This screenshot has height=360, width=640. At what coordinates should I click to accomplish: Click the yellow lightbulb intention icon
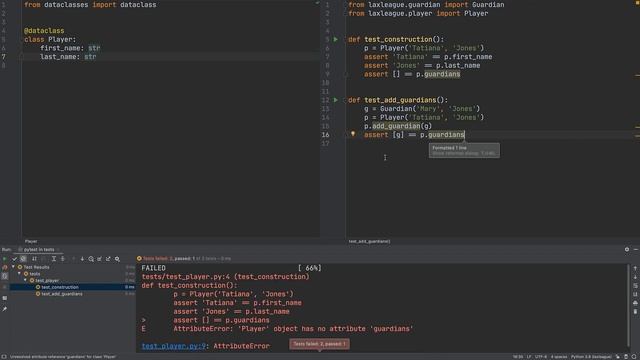[x=353, y=134]
